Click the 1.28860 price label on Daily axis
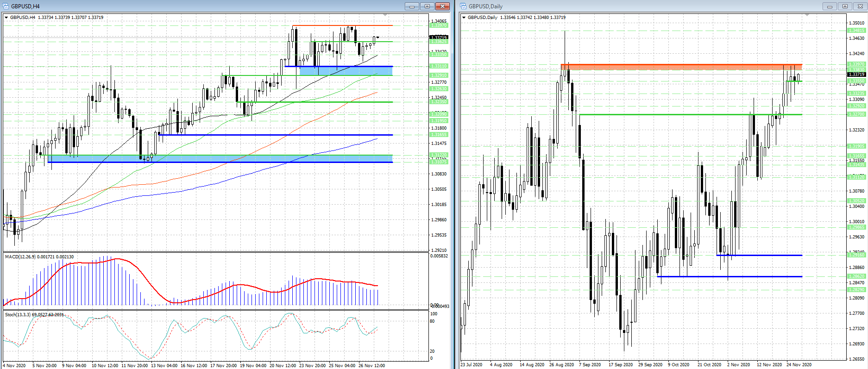The width and height of the screenshot is (868, 369). (856, 268)
